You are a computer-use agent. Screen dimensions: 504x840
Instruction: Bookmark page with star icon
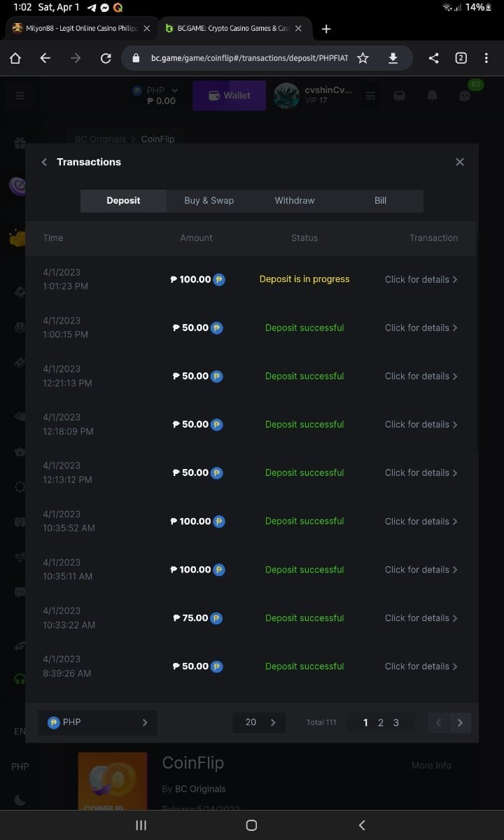coord(363,59)
